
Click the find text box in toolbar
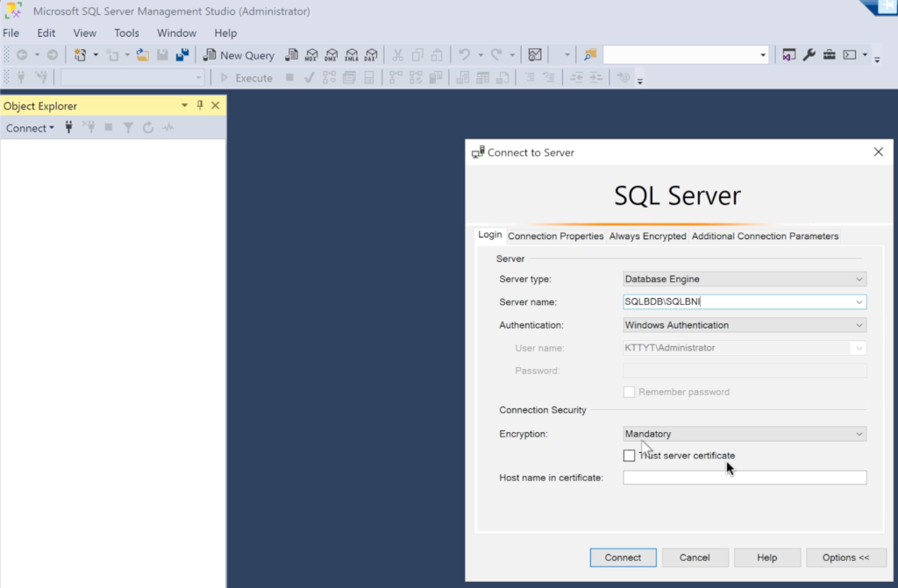pyautogui.click(x=681, y=55)
